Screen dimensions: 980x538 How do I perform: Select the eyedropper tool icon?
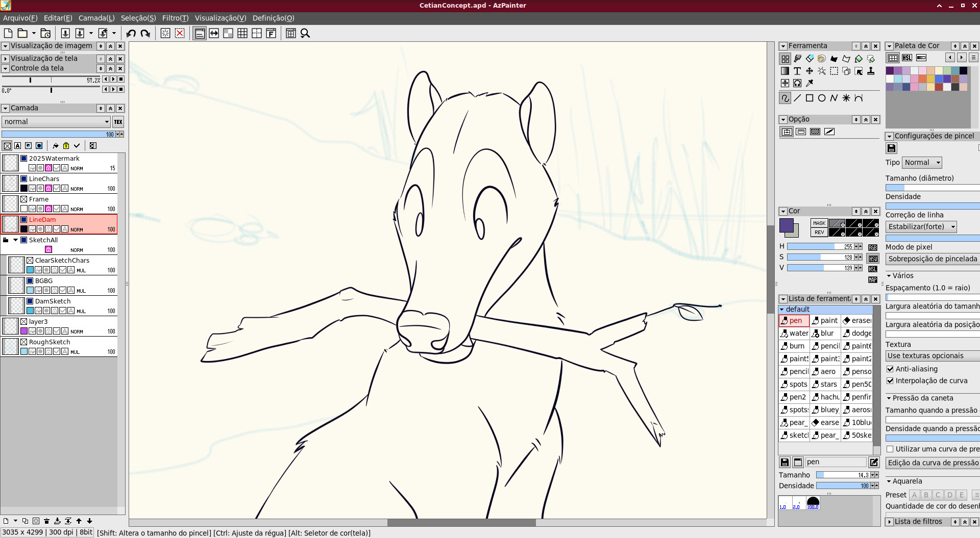point(810,83)
